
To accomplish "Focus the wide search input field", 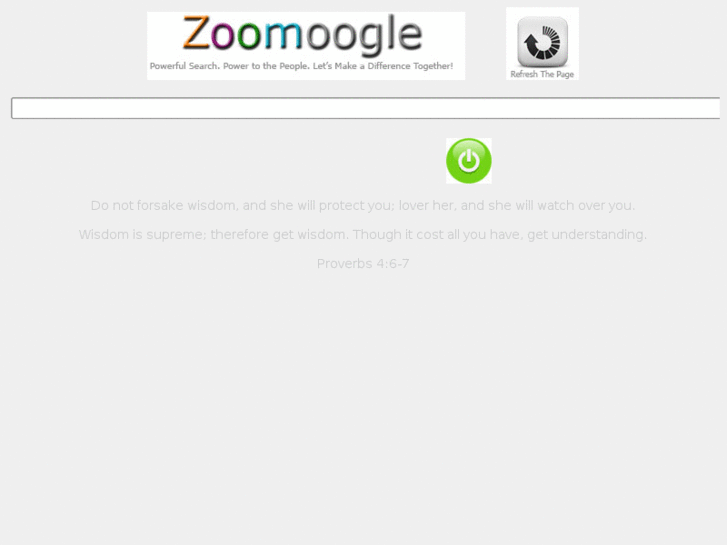I will (x=366, y=108).
